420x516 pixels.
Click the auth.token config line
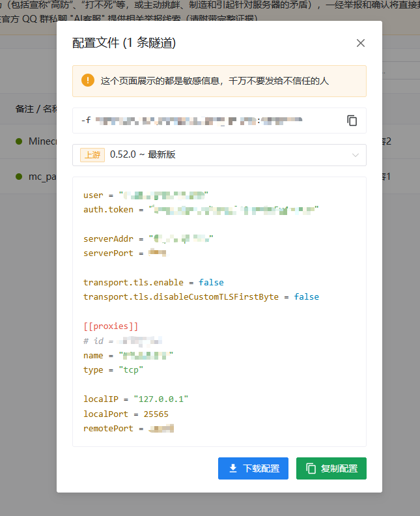click(x=201, y=210)
